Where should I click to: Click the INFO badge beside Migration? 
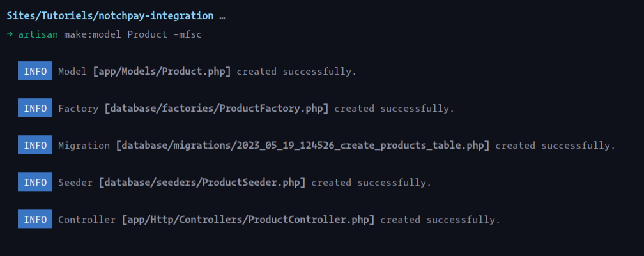coord(35,146)
